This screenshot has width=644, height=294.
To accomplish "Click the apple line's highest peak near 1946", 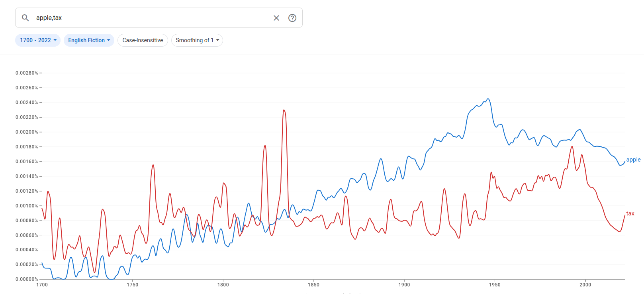I will click(488, 99).
